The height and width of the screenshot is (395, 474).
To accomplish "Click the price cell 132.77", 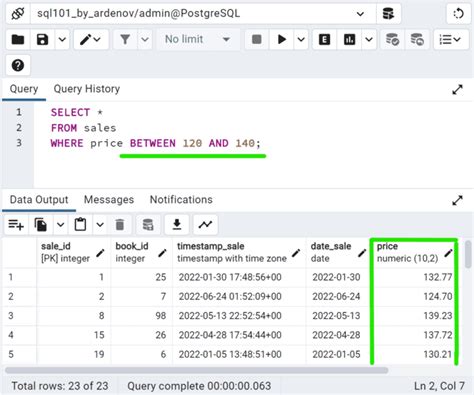I will (x=414, y=277).
